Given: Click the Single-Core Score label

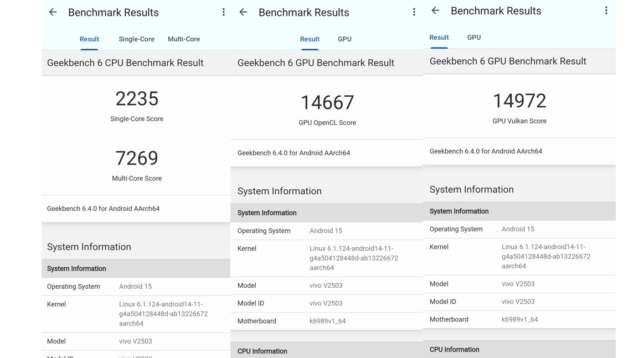Looking at the screenshot, I should [137, 118].
